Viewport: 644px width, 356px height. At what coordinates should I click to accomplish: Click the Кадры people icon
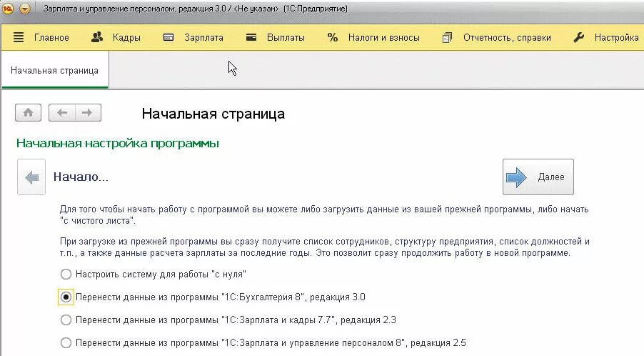coord(97,37)
